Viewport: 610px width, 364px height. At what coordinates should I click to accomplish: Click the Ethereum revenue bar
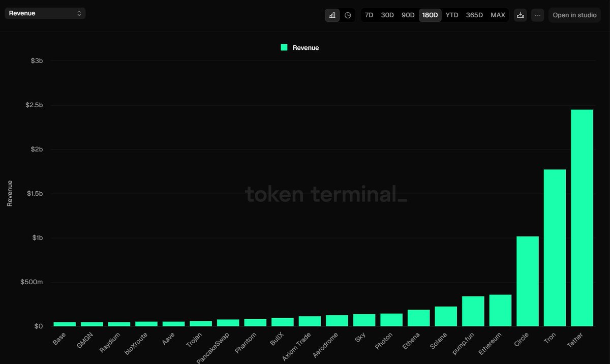click(x=500, y=311)
